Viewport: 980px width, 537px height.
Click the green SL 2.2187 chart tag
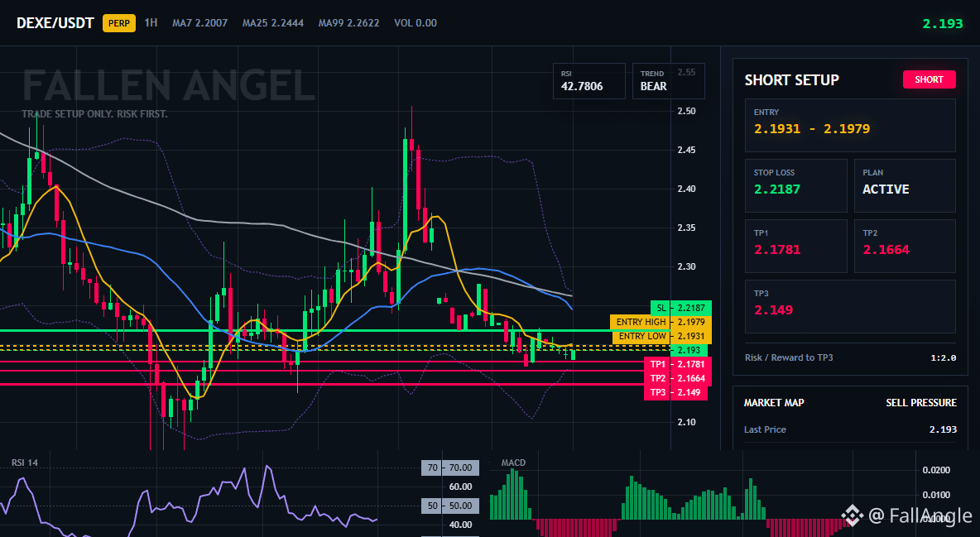pyautogui.click(x=680, y=308)
